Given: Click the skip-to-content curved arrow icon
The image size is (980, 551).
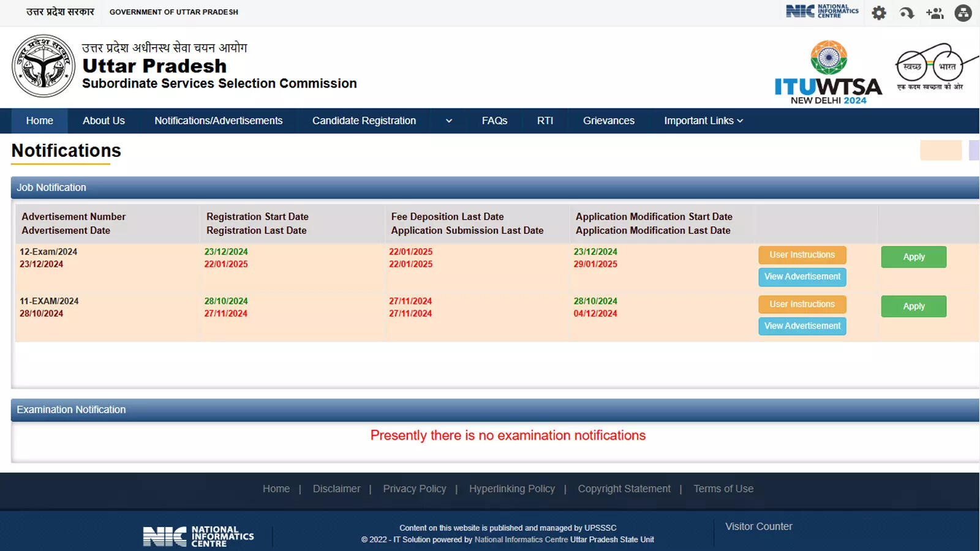Looking at the screenshot, I should pyautogui.click(x=907, y=13).
